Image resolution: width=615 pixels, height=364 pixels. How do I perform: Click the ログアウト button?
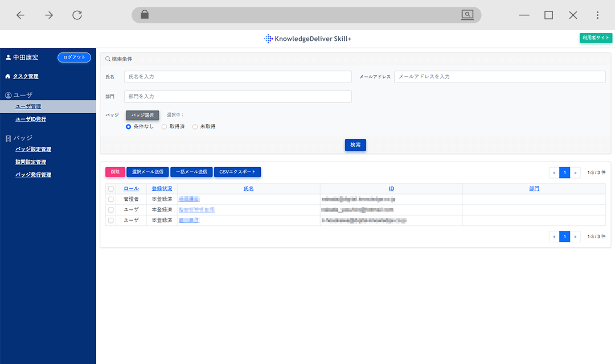[x=73, y=57]
